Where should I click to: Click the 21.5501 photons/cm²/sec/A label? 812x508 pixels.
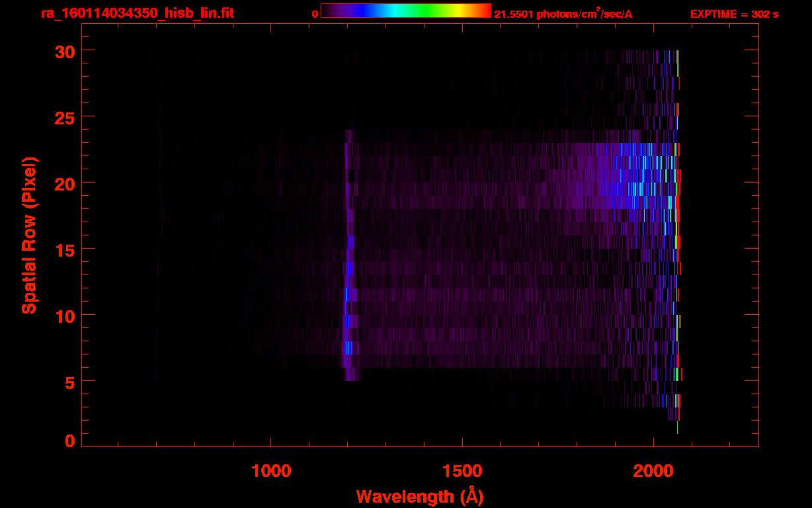coord(563,13)
